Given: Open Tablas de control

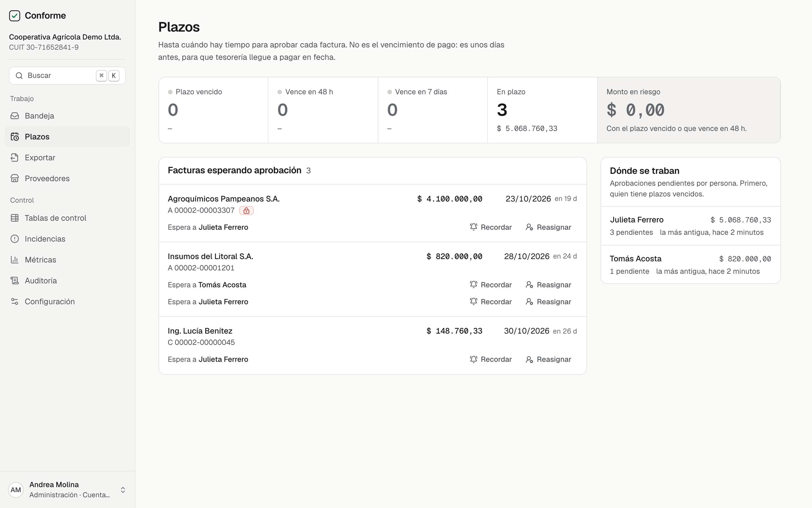Looking at the screenshot, I should click(67, 218).
